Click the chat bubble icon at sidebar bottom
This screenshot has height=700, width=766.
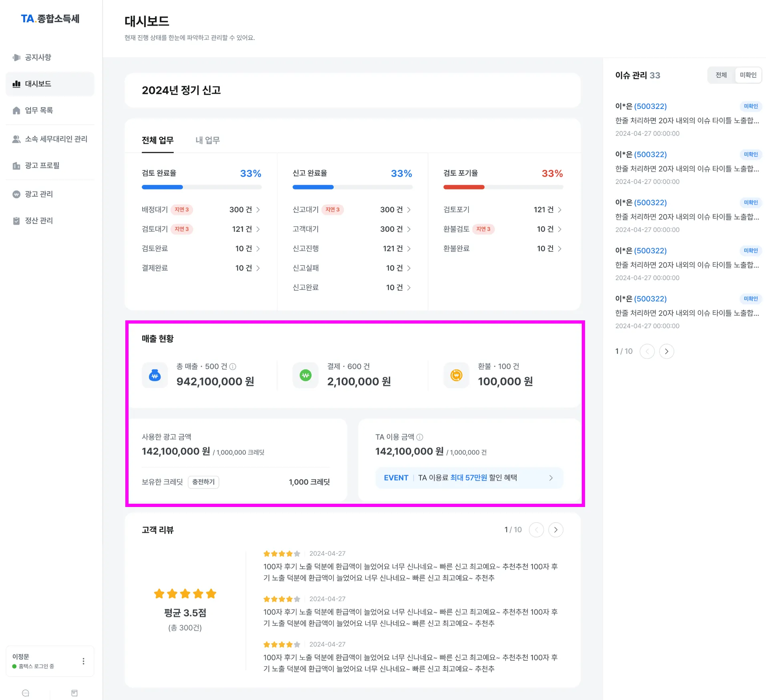[x=26, y=693]
